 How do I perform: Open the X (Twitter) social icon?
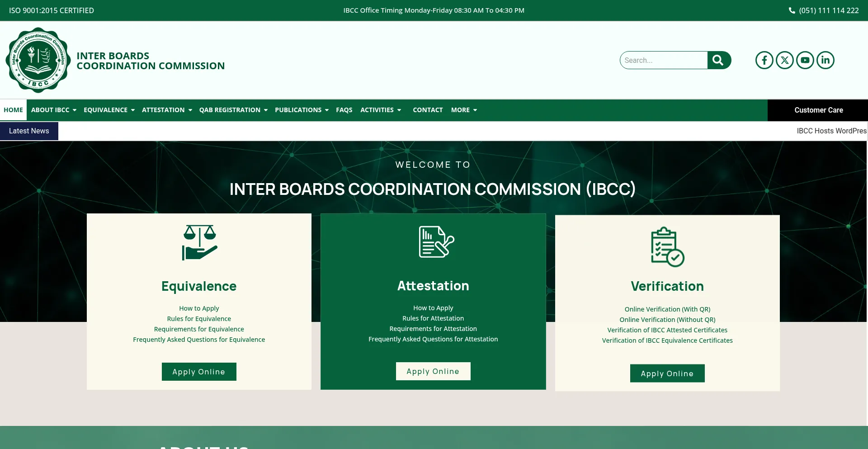click(x=784, y=60)
